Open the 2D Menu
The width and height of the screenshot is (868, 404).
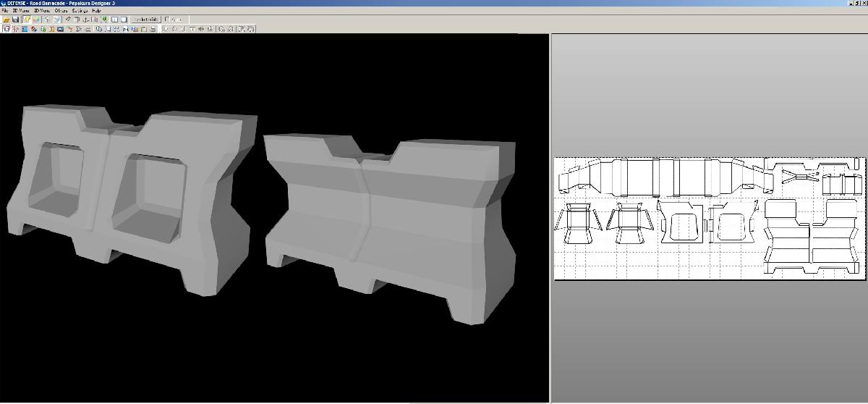point(41,12)
